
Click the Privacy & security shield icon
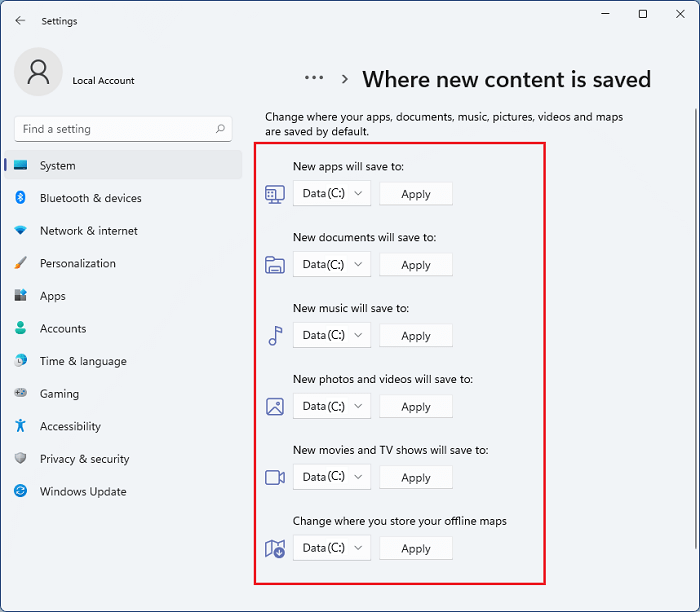point(20,459)
